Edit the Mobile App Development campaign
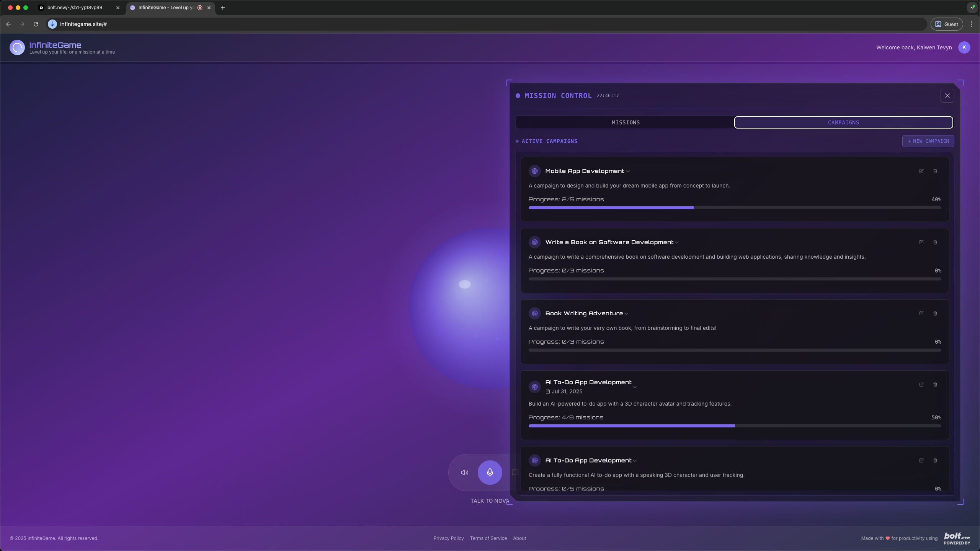 (921, 171)
